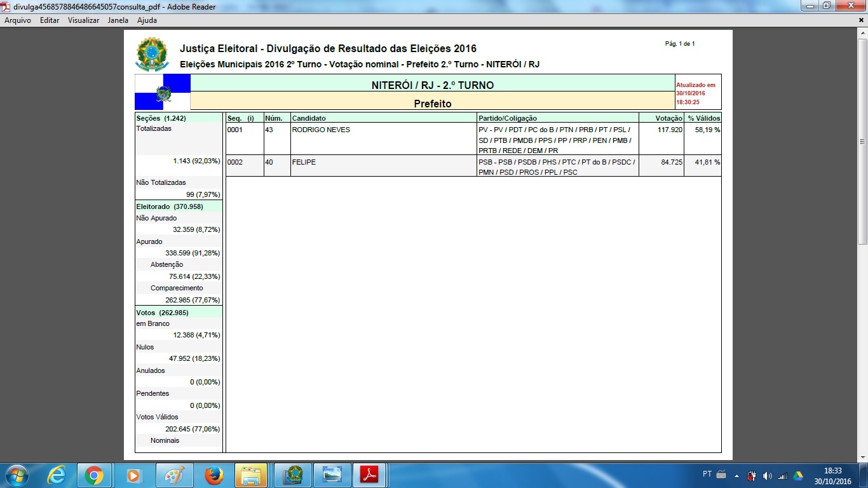
Task: Open the Arquivo menu
Action: coord(18,20)
